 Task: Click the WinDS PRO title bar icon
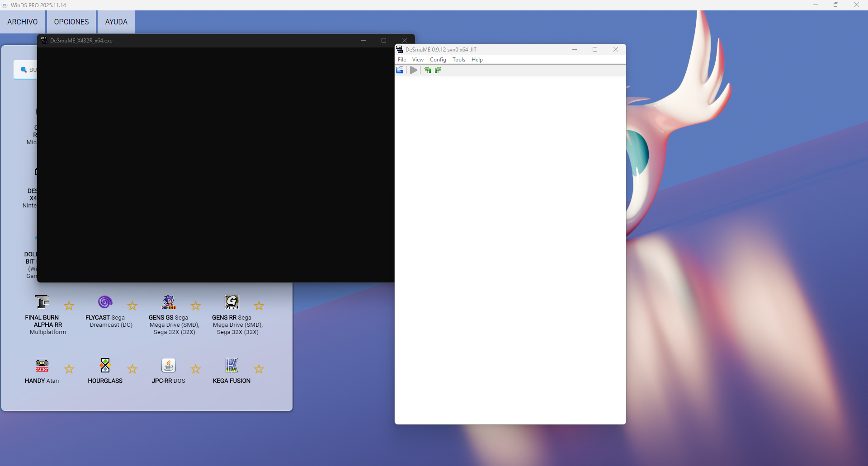click(5, 5)
